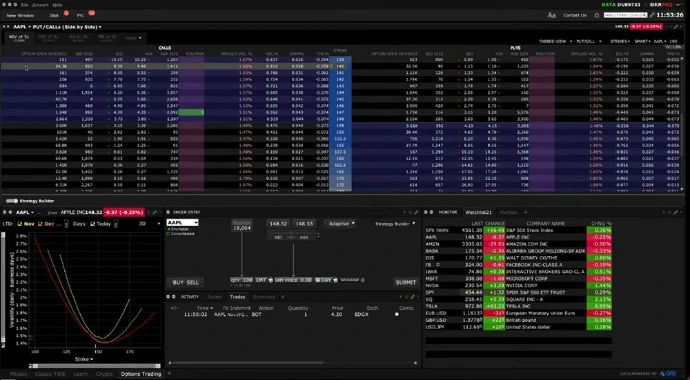Open the Strategy Builder dropdown in Order Entry
The height and width of the screenshot is (380, 690).
[395, 224]
